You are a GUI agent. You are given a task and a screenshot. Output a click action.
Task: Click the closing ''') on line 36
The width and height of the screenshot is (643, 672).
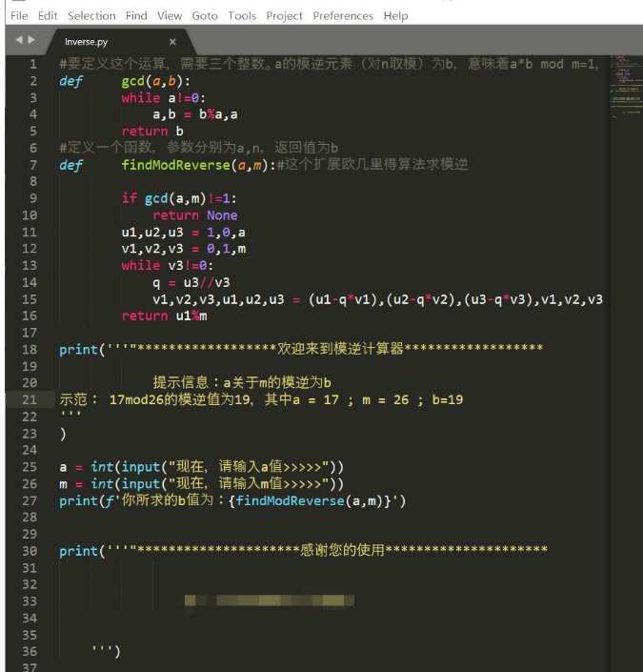[107, 651]
